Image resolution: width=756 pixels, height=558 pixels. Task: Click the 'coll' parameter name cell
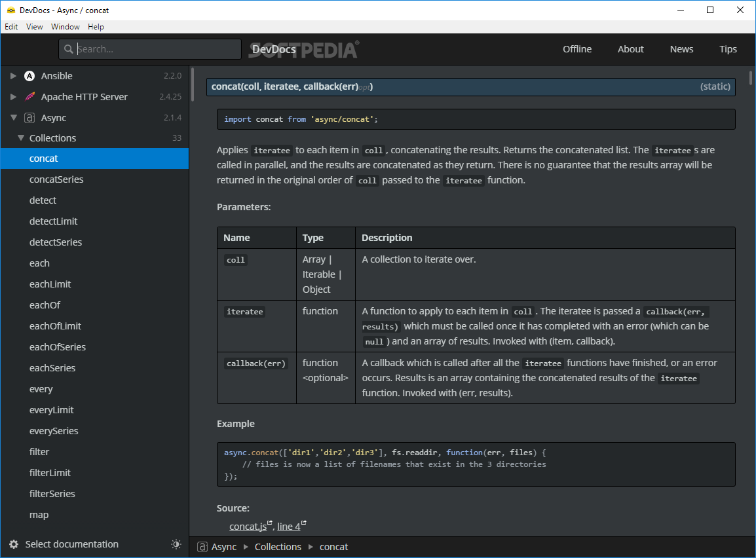tap(257, 274)
